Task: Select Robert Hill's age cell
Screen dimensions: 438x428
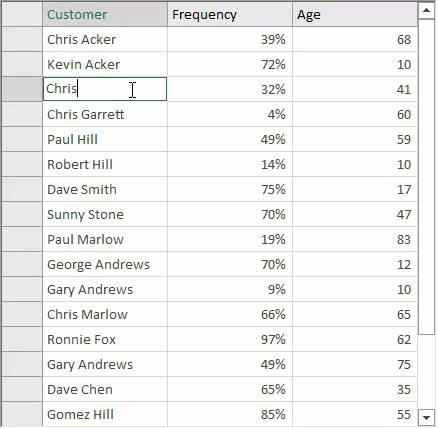Action: point(355,164)
